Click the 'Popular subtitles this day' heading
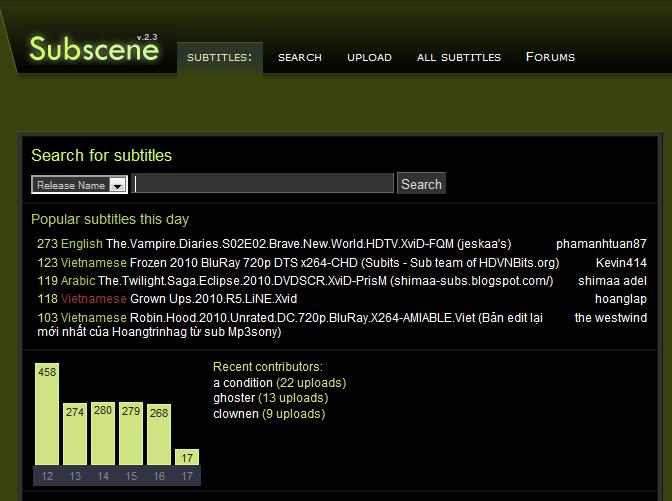This screenshot has width=672, height=501. (x=110, y=219)
